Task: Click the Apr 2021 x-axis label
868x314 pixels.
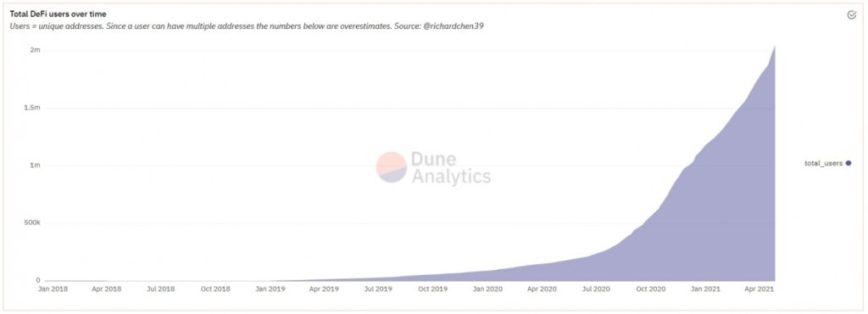Action: coord(759,289)
